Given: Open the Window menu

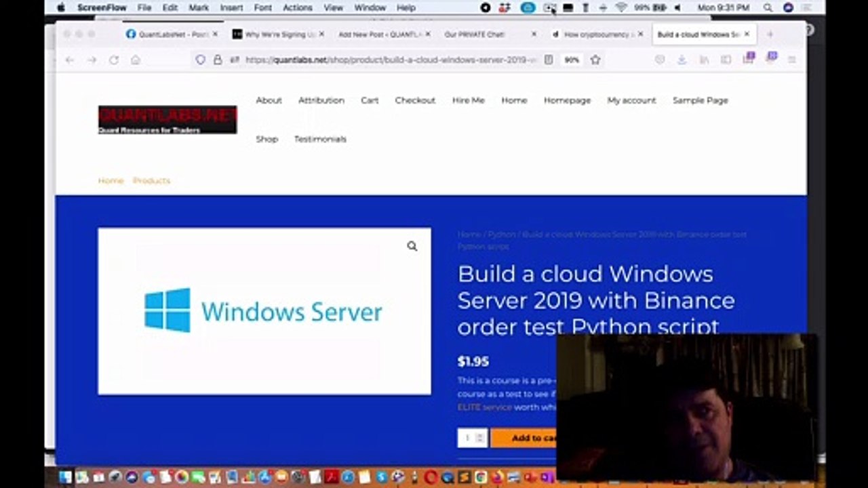Looking at the screenshot, I should (370, 7).
